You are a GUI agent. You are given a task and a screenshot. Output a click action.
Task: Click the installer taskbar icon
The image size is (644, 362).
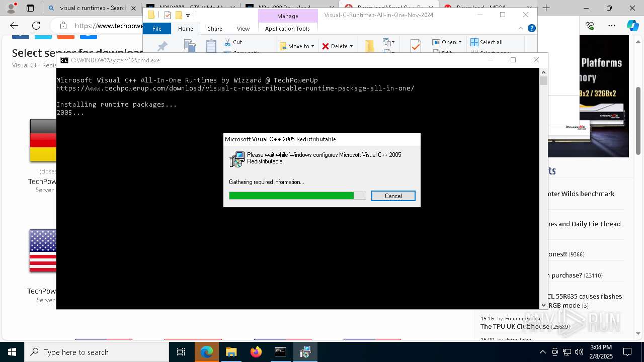tap(305, 352)
